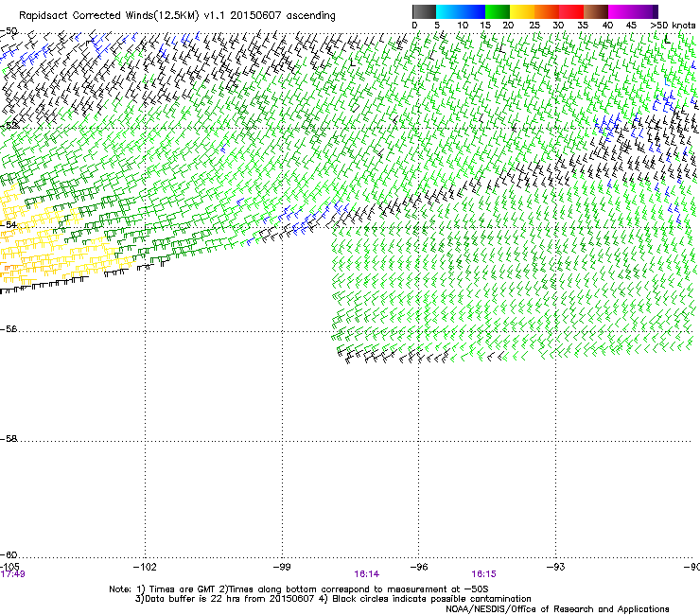Click the -60 latitude axis label
Screen dimensions: 700x615
click(9, 555)
